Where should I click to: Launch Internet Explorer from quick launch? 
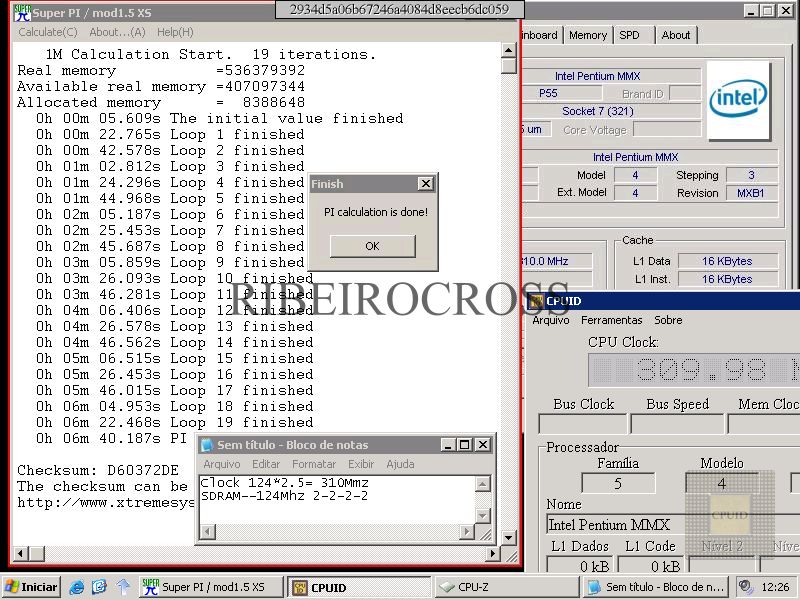coord(76,587)
